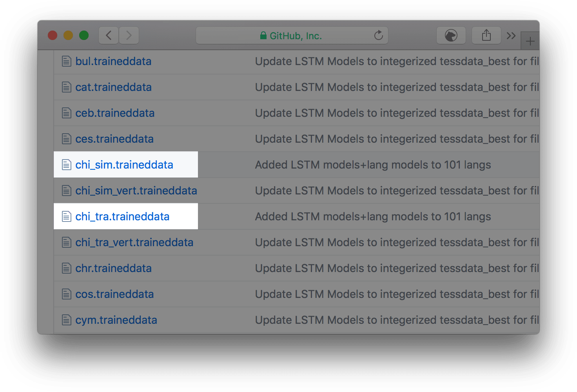Open the Share sheet icon
Screen dimensions: 577x392
(486, 36)
